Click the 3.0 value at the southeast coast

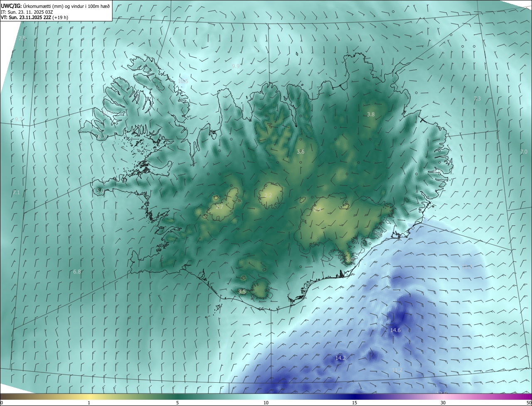click(x=349, y=260)
